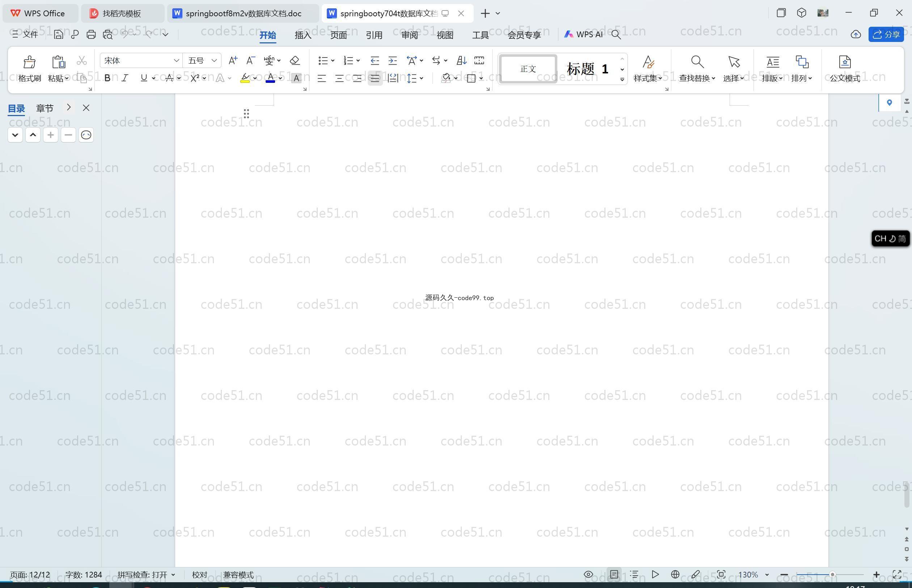Toggle Bold formatting

click(x=107, y=78)
